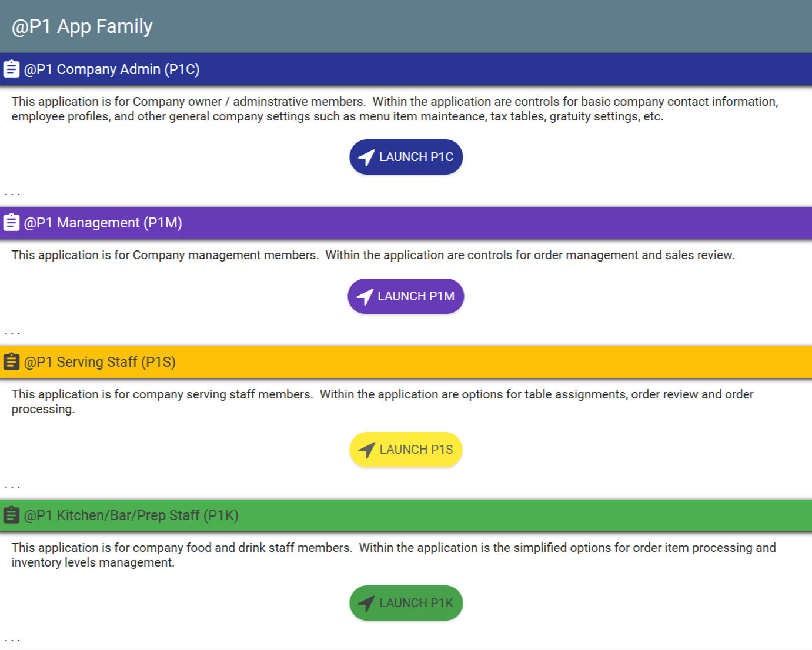Select the @P1 Company Admin (P1C) header title
This screenshot has height=650, width=812.
pos(112,69)
